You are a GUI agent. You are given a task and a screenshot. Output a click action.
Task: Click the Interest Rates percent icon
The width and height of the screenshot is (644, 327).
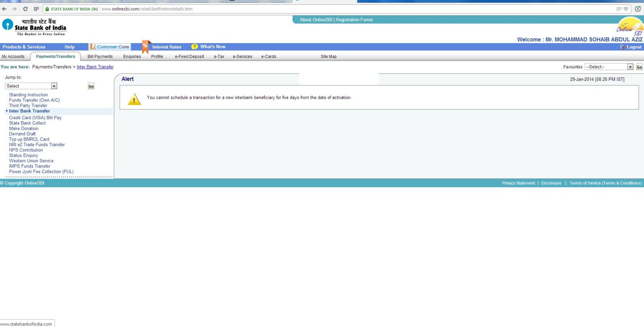coord(145,47)
